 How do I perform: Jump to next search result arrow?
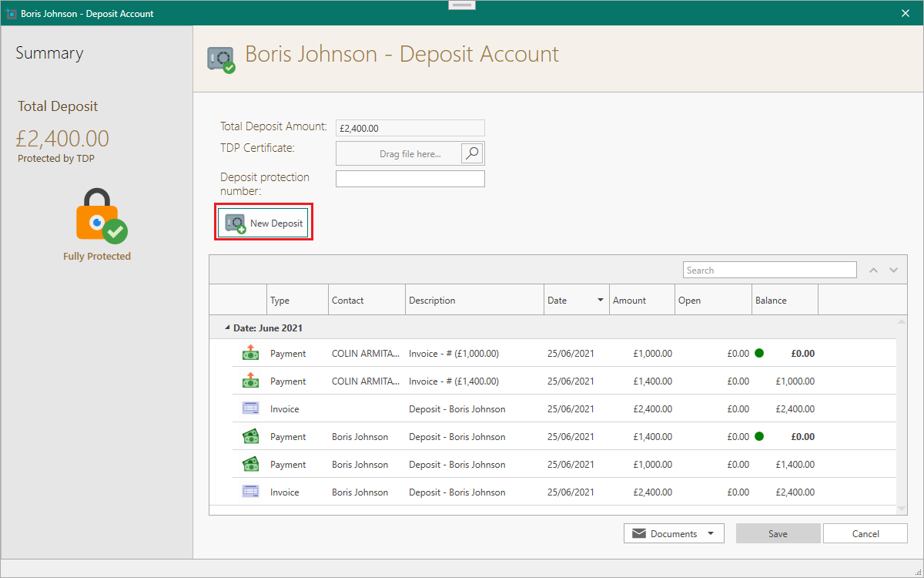click(893, 271)
